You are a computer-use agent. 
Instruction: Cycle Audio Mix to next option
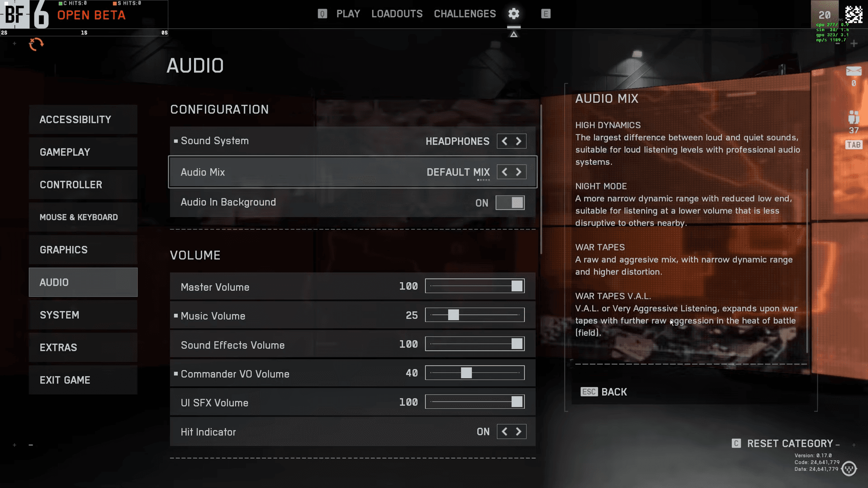(x=519, y=172)
